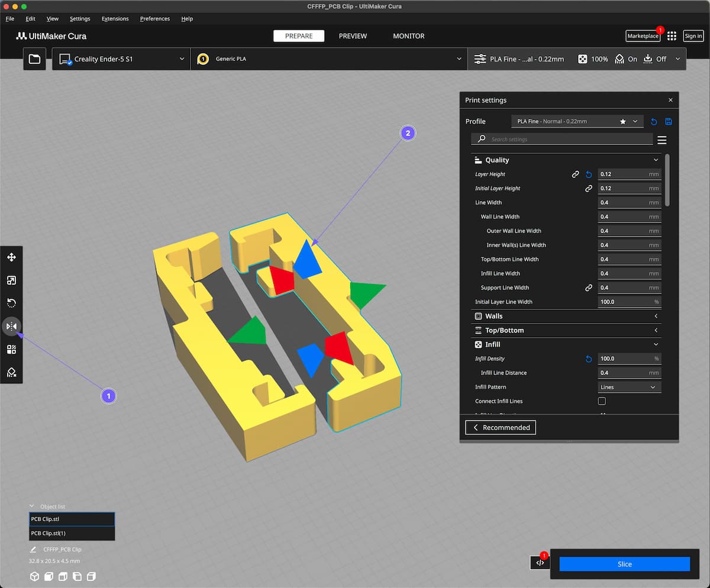Open the application switcher grid icon

tap(672, 36)
